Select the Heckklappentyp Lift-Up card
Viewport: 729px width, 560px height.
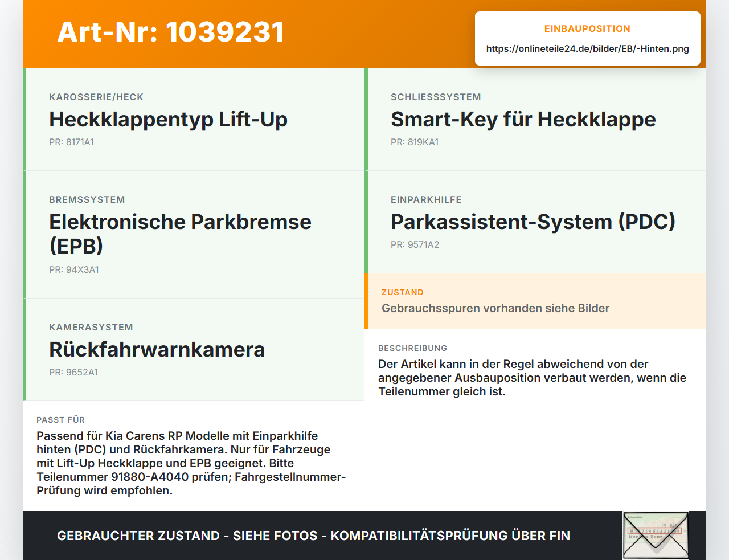[x=194, y=119]
